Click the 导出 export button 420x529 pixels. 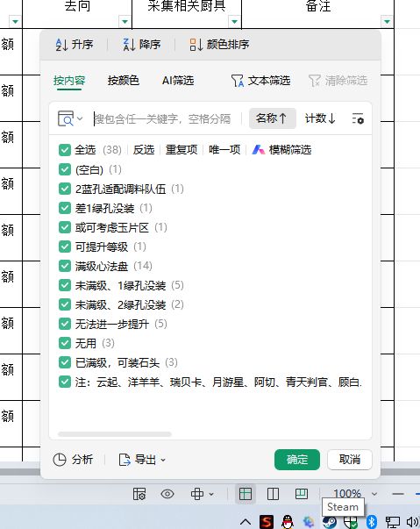point(137,460)
